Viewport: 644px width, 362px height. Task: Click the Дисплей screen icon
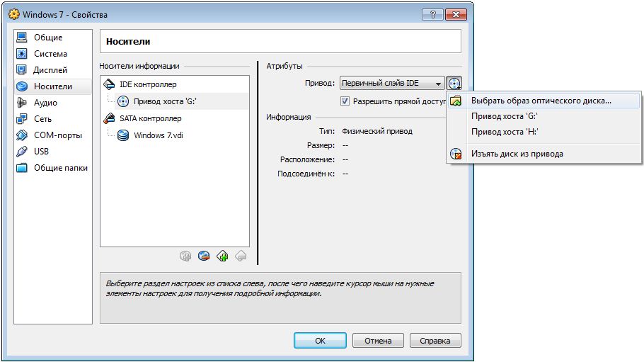(22, 70)
